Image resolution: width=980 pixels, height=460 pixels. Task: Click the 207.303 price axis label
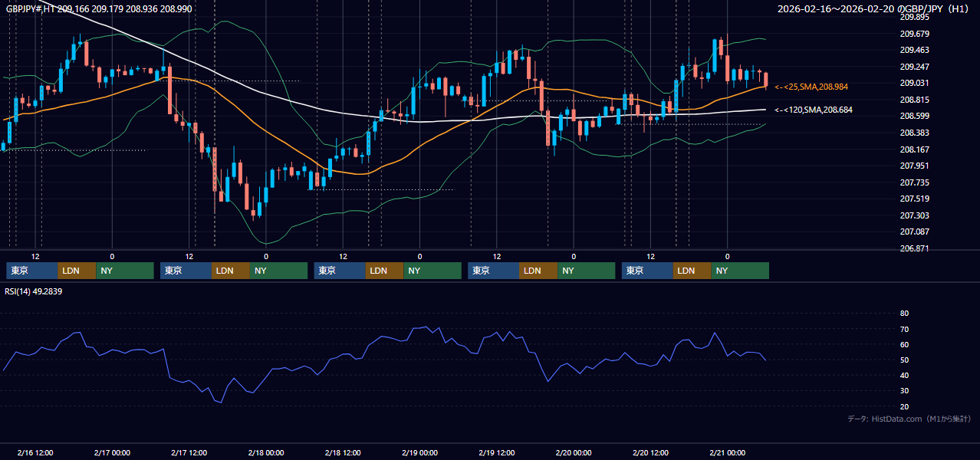click(914, 215)
